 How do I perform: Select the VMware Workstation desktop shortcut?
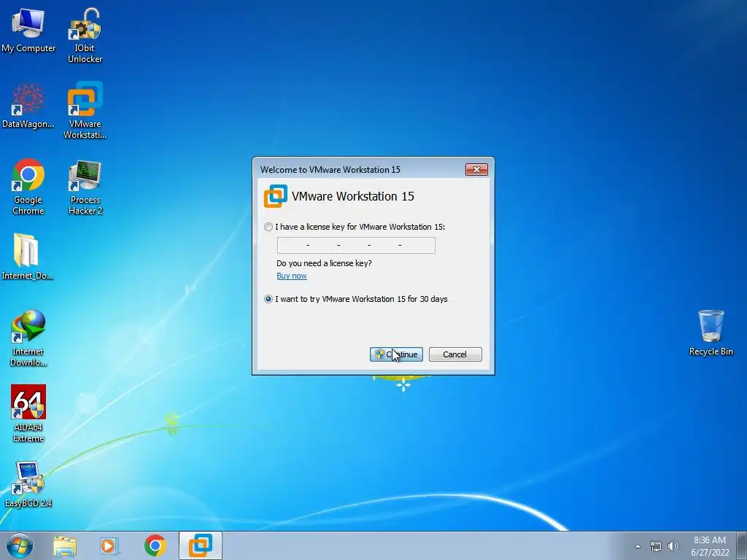point(85,111)
